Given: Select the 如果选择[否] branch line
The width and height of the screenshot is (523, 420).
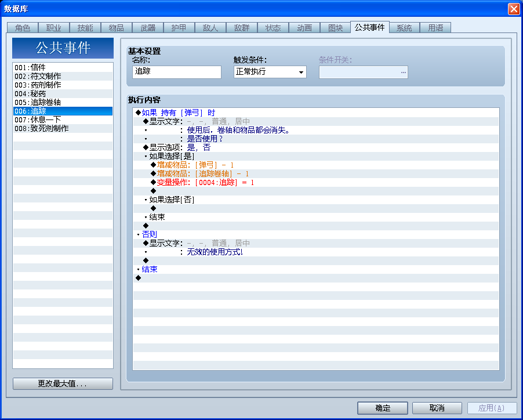Looking at the screenshot, I should click(316, 200).
